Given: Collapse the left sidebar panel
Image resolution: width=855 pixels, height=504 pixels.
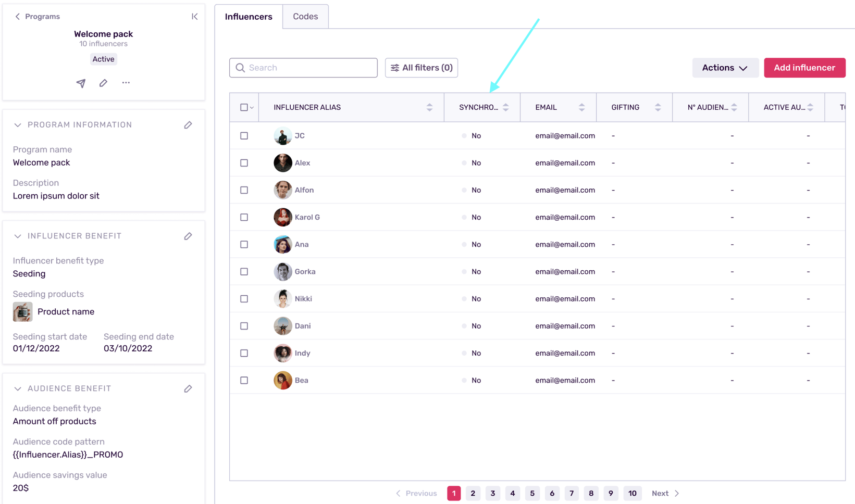Looking at the screenshot, I should [194, 16].
